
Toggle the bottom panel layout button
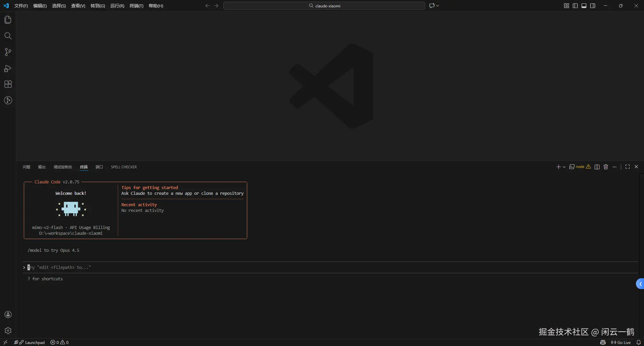[x=584, y=6]
